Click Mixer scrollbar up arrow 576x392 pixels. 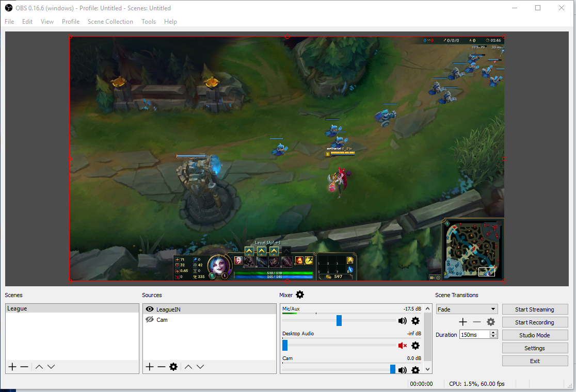tap(427, 308)
